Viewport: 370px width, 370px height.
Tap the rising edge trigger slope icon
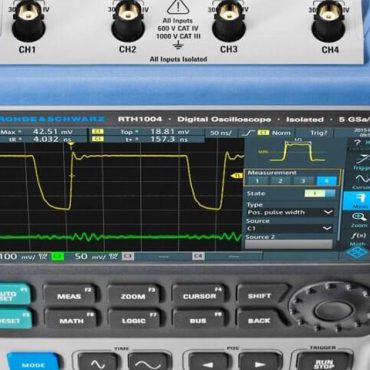[x=248, y=133]
